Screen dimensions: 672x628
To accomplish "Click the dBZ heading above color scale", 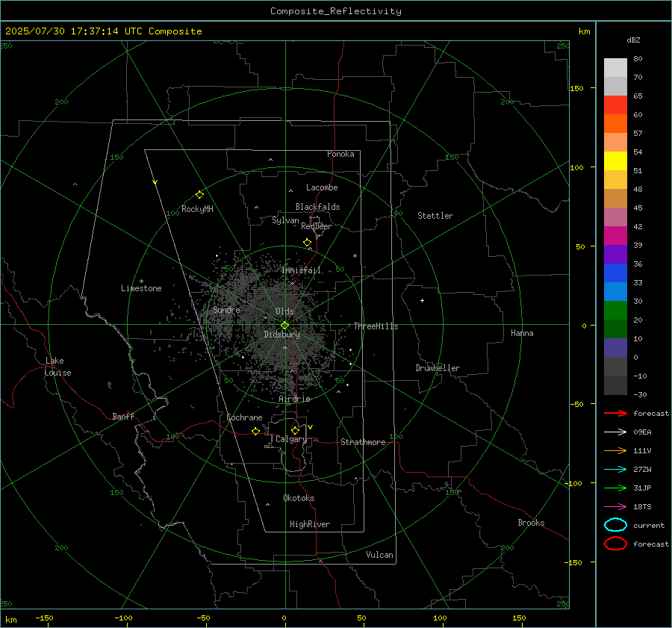I will point(633,40).
